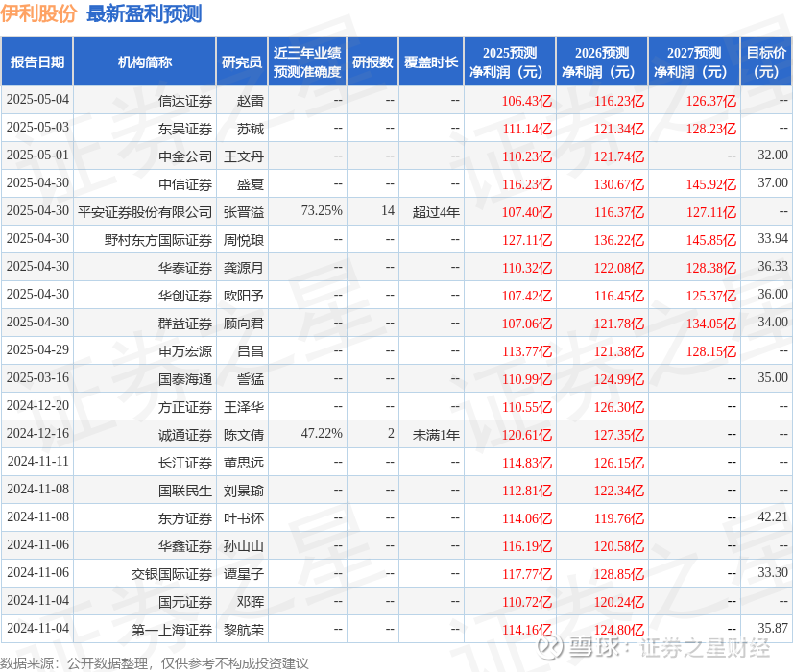This screenshot has height=672, width=793.
Task: Select analyst 张晋溢 cell
Action: coord(244,212)
